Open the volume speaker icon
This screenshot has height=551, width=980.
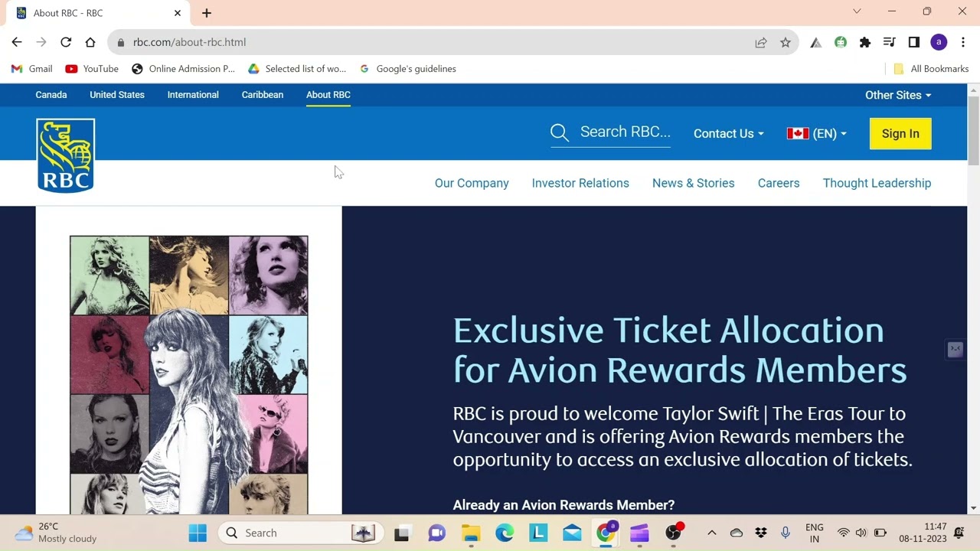[x=861, y=533]
